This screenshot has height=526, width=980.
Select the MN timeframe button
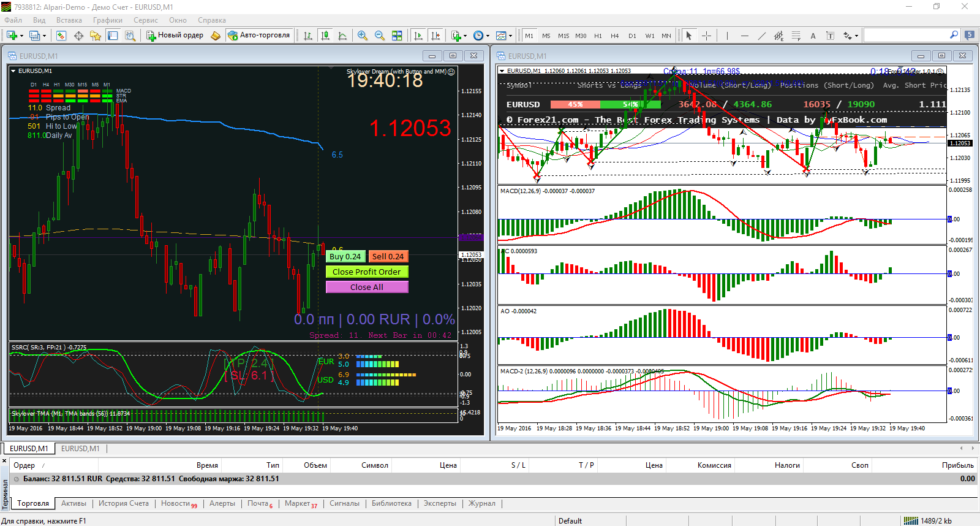[666, 36]
